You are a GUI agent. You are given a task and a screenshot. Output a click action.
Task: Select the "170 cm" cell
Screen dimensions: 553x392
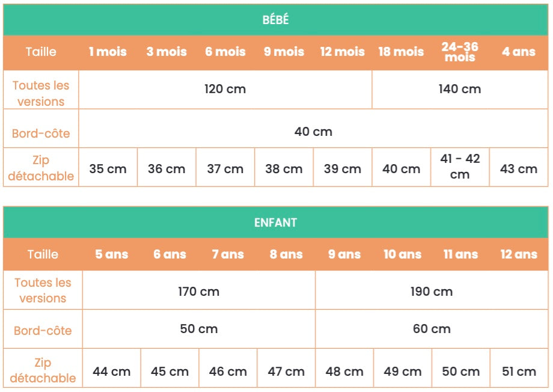point(199,292)
